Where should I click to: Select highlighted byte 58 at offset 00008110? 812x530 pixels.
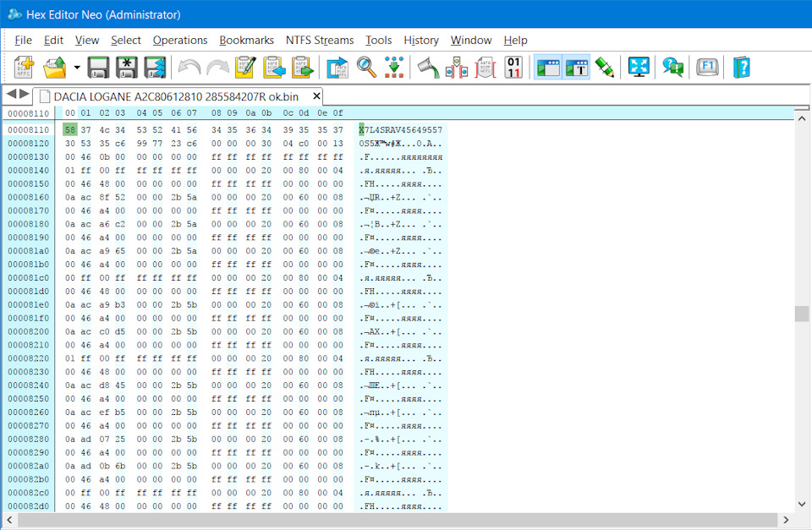[70, 130]
